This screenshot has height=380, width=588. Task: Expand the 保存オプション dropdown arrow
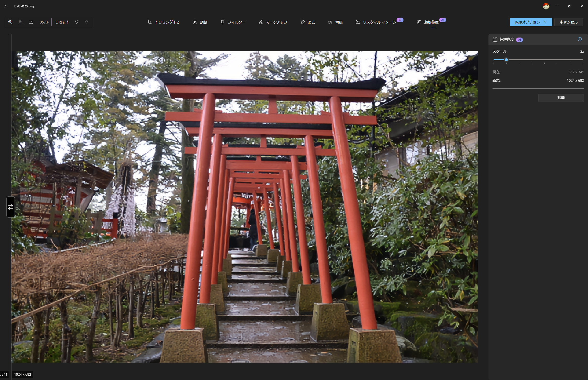click(546, 22)
